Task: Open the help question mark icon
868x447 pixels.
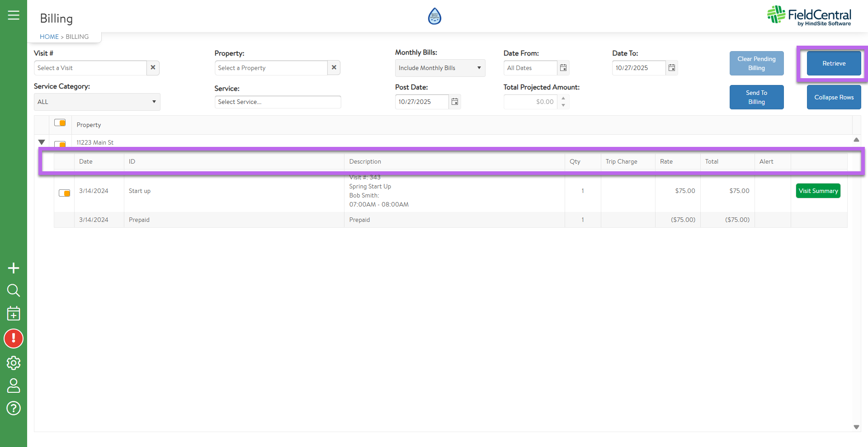Action: (14, 408)
